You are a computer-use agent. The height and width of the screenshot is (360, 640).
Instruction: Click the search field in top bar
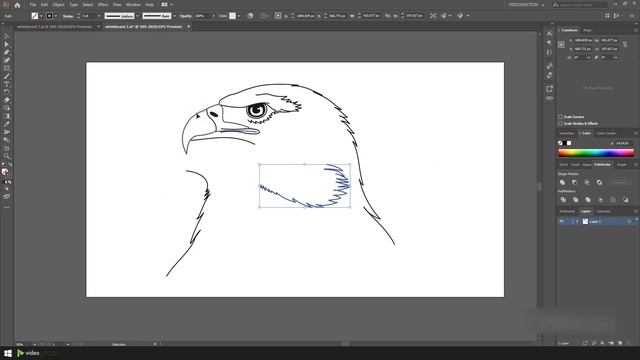580,5
